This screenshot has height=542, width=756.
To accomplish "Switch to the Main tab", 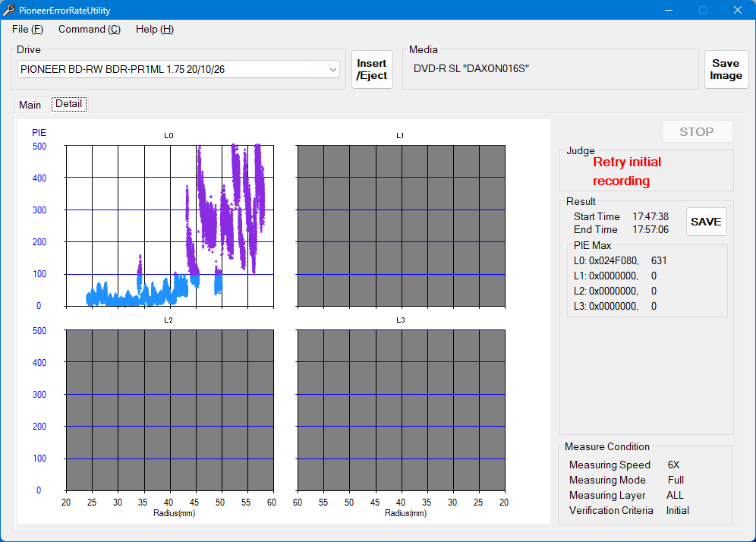I will coord(30,105).
